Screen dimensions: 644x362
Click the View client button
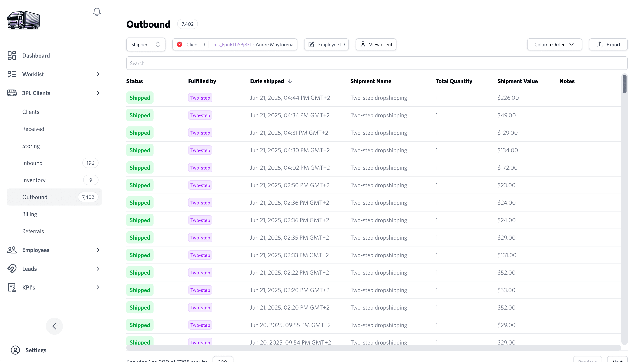(x=376, y=45)
